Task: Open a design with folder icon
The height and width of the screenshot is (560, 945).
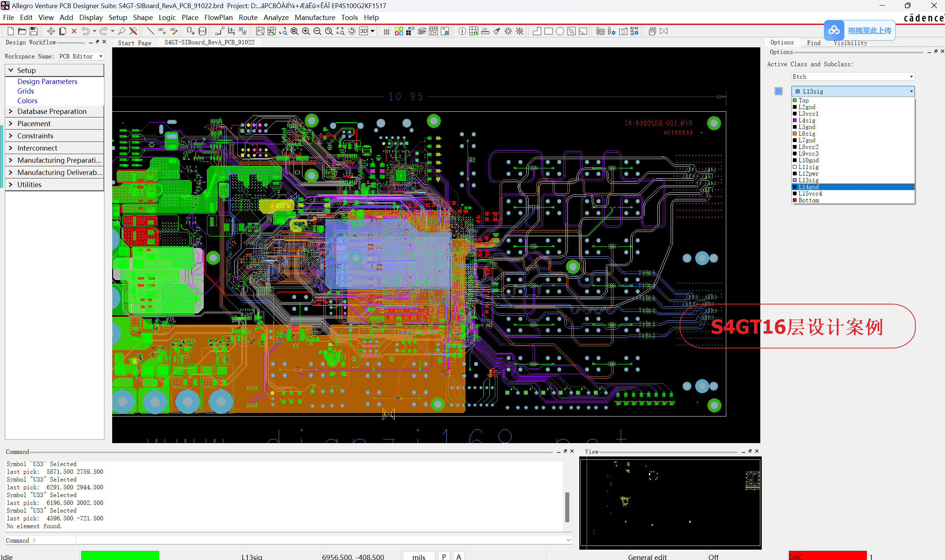Action: (x=22, y=31)
